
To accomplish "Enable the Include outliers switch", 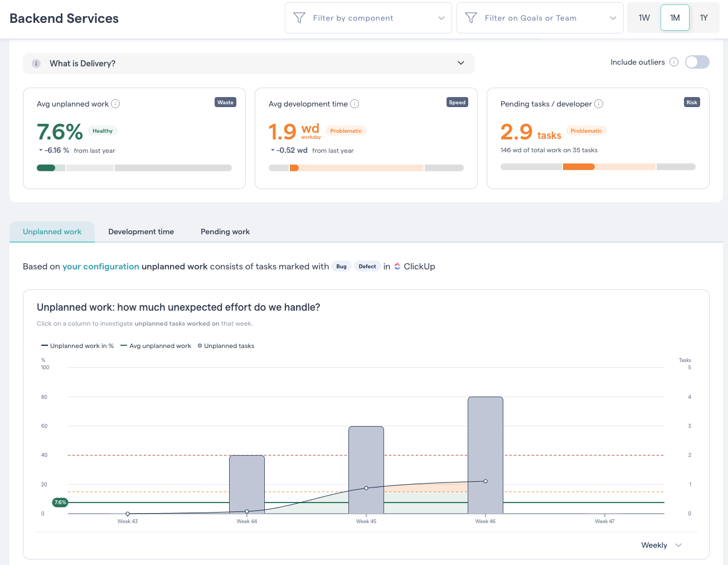I will tap(697, 62).
